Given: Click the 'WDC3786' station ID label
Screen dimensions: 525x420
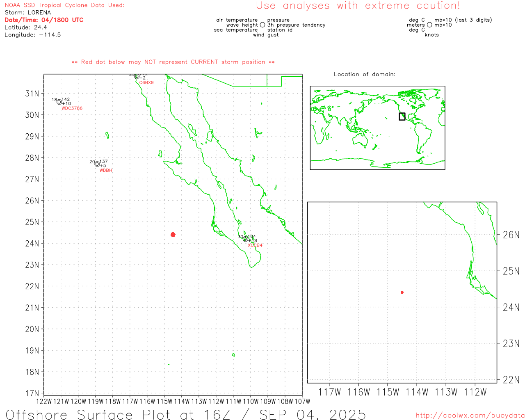Looking at the screenshot, I should pyautogui.click(x=72, y=109).
